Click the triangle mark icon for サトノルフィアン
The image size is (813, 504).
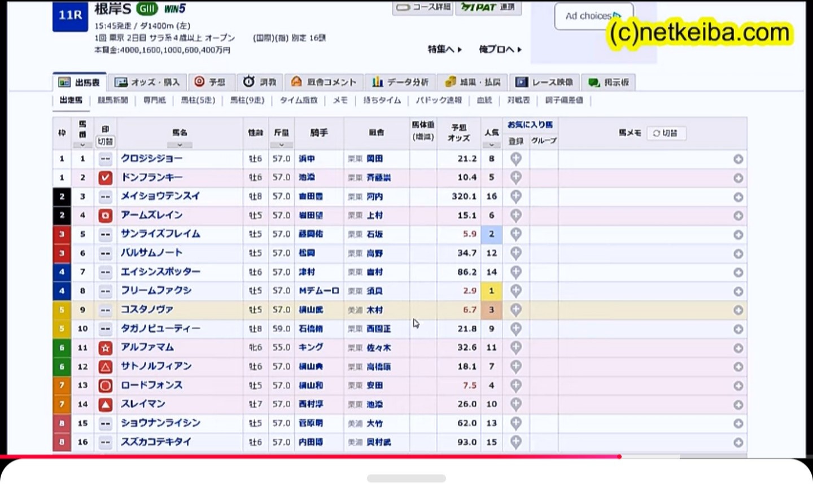105,367
